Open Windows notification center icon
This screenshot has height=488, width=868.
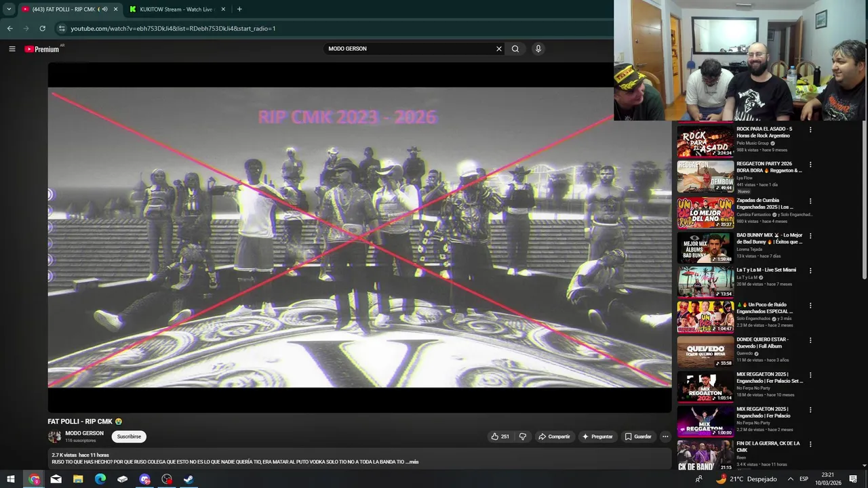(853, 479)
